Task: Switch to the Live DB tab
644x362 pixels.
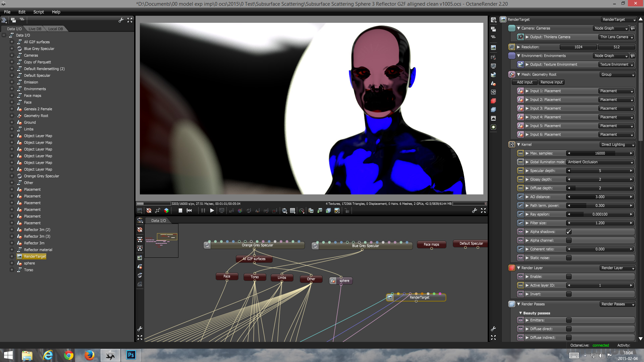Action: coord(35,29)
